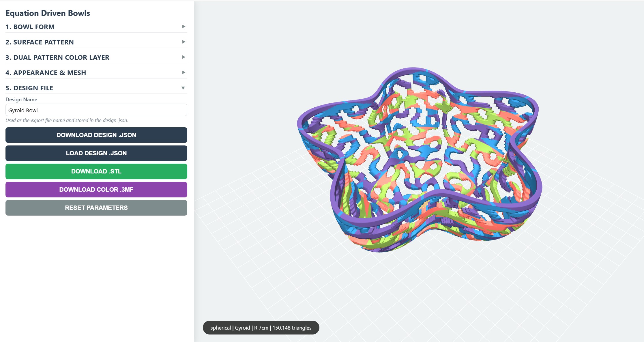
Task: Expand the Appearance & Mesh section arrow
Action: [x=184, y=72]
